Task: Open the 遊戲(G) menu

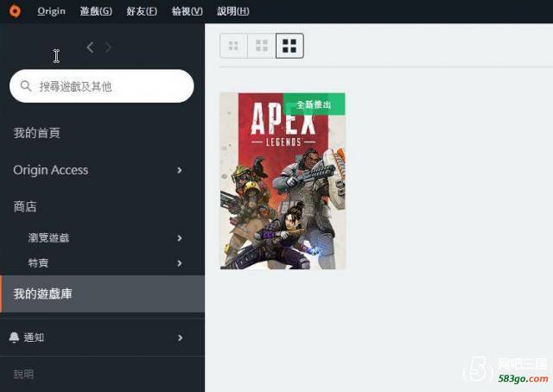Action: click(96, 11)
